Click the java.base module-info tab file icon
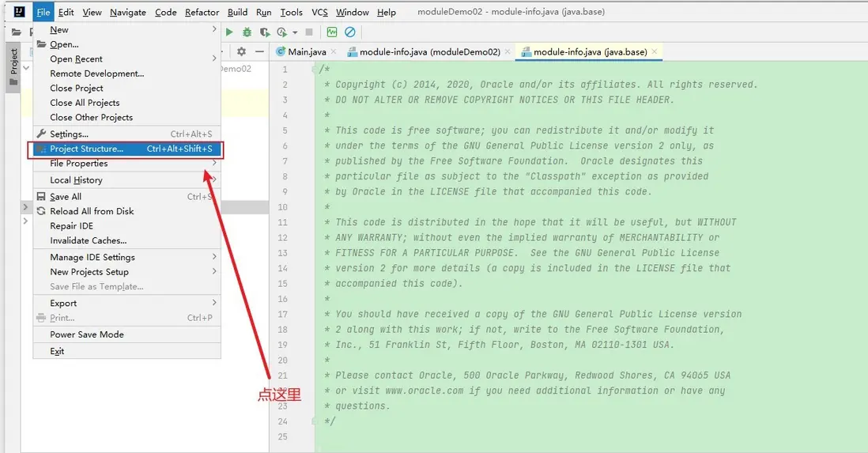Image resolution: width=868 pixels, height=453 pixels. 526,52
